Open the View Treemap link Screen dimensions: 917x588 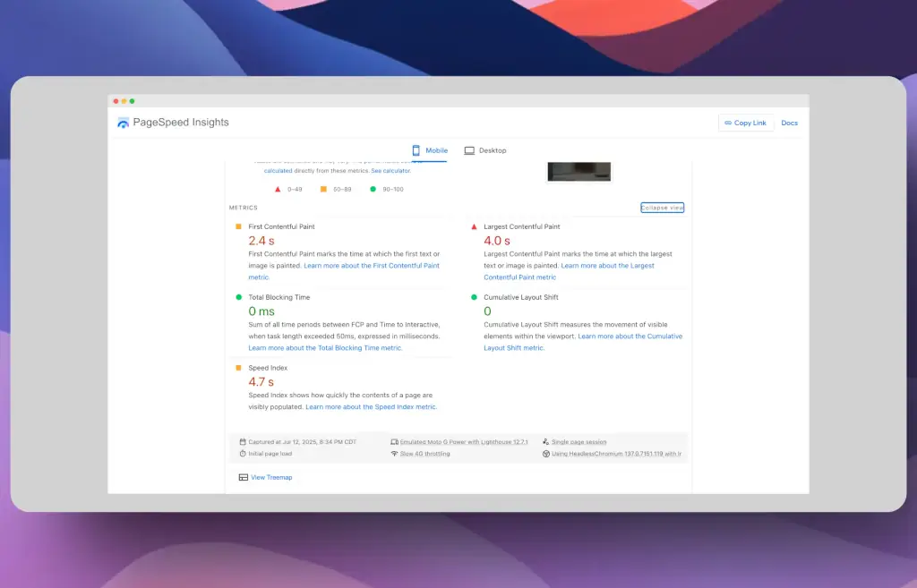(x=271, y=477)
